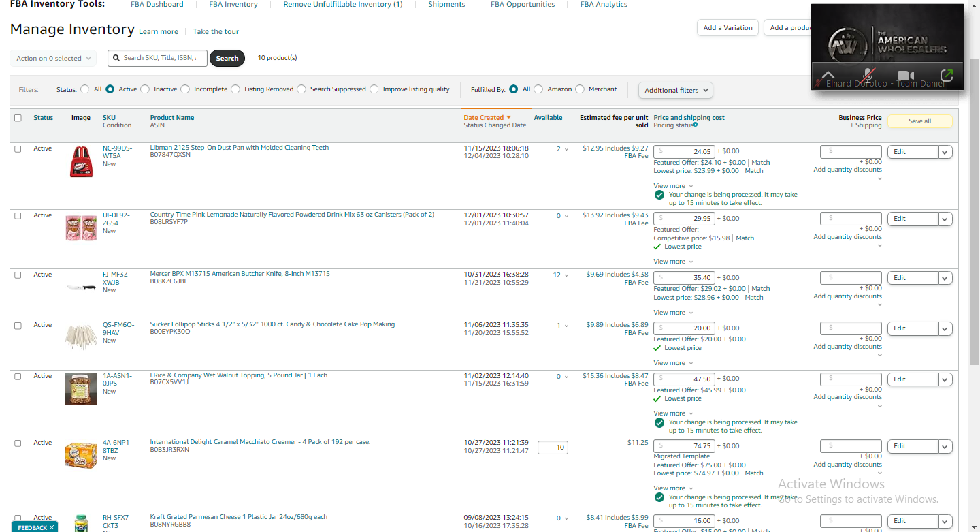Mute microphone in the meeting overlay
This screenshot has height=532, width=980.
868,75
